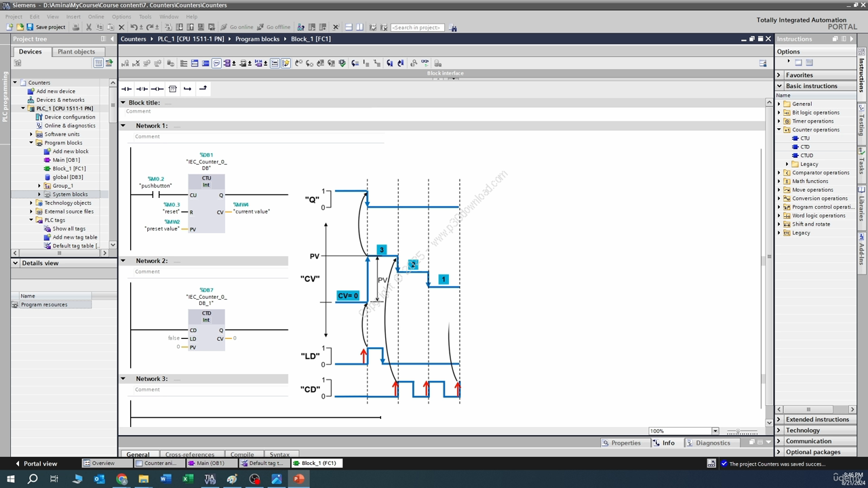Open Chrome from the Windows taskbar

pos(122,479)
